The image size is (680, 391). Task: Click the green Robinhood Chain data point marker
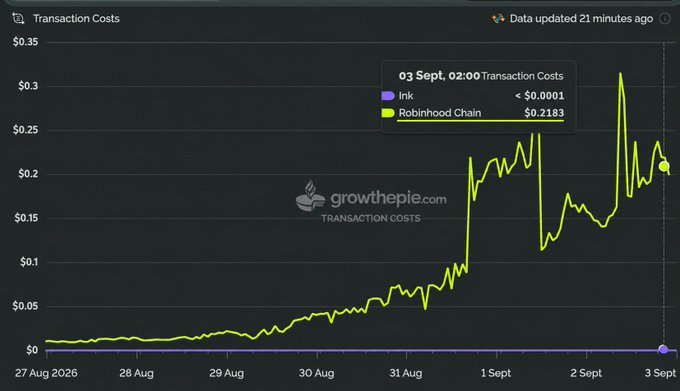point(664,166)
